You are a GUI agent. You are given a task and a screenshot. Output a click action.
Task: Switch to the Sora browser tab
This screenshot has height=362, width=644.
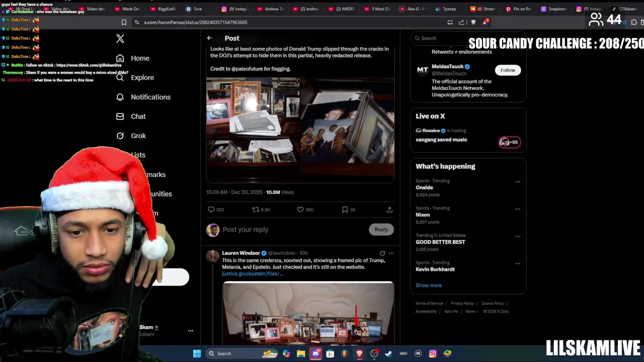[x=194, y=9]
